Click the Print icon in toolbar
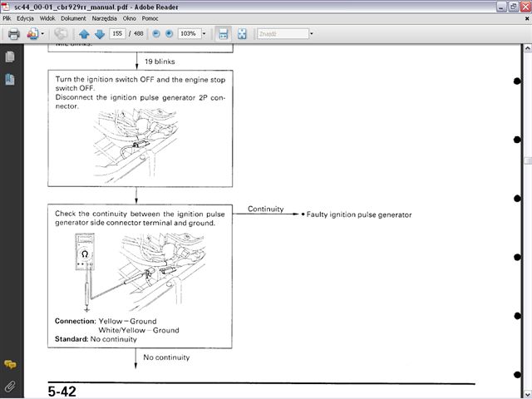Image resolution: width=532 pixels, height=399 pixels. pos(13,34)
